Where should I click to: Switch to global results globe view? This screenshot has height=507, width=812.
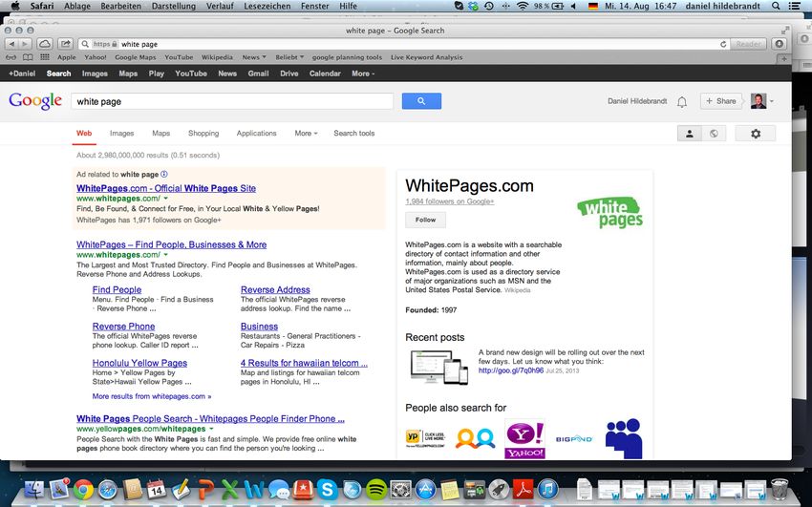(714, 134)
